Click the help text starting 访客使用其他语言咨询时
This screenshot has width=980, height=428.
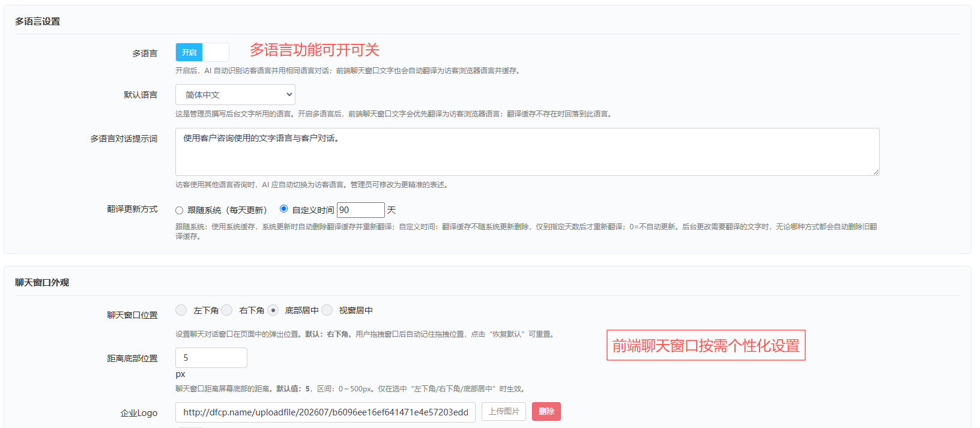[312, 185]
